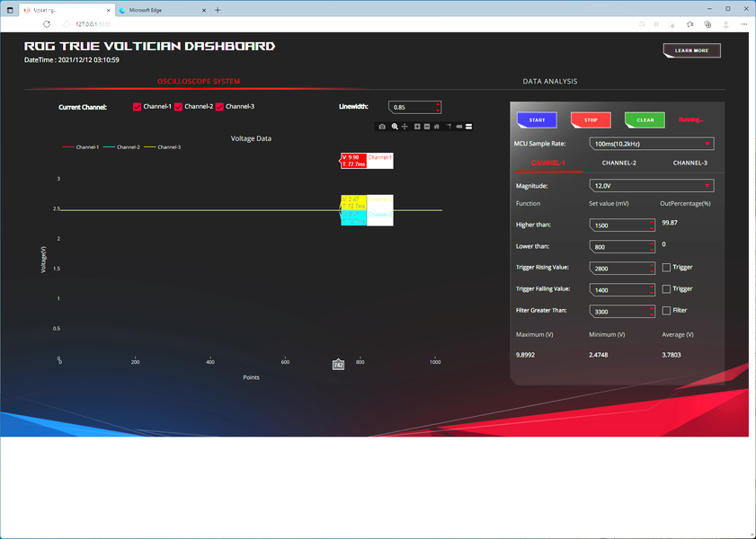Viewport: 756px width, 539px height.
Task: Click Trigger Falling Value 1400 field
Action: pyautogui.click(x=622, y=290)
